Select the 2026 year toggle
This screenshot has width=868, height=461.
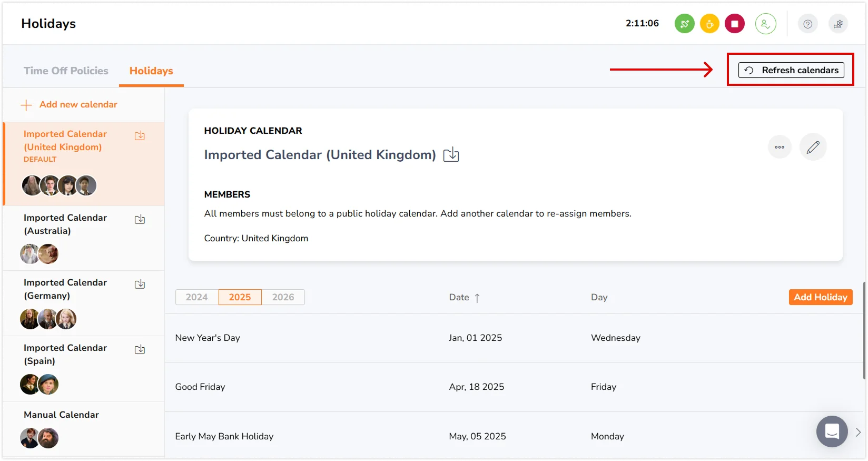283,297
